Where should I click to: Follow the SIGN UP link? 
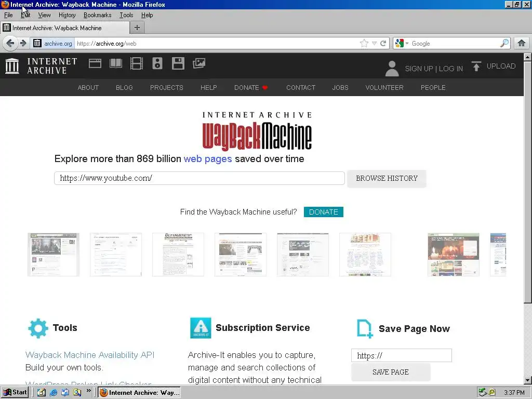pyautogui.click(x=419, y=69)
